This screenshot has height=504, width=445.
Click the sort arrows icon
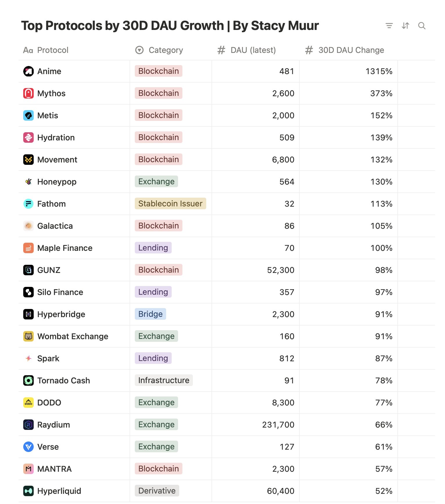pyautogui.click(x=405, y=26)
